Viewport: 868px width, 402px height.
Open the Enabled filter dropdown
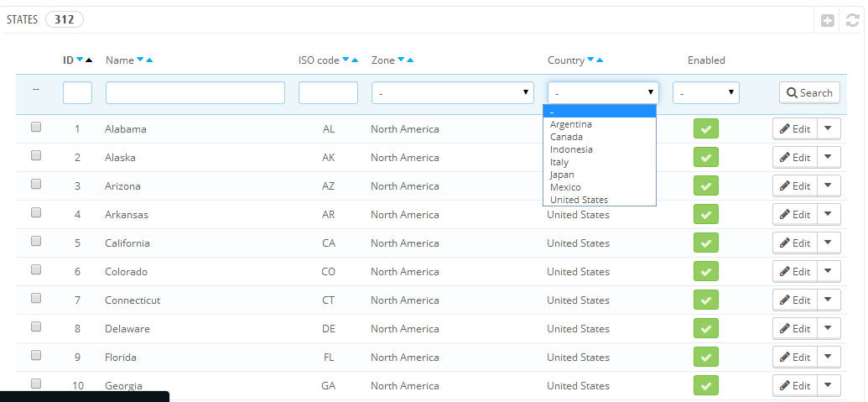coord(706,93)
